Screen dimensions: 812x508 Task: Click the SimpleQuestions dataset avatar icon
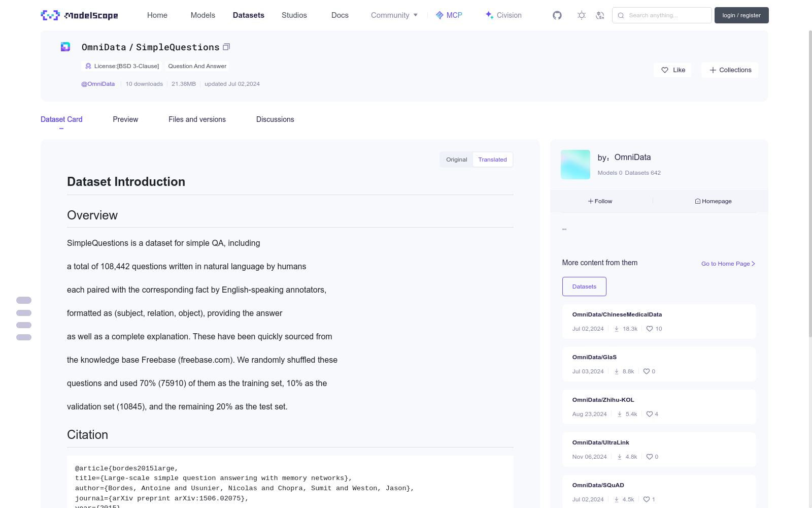tap(65, 47)
